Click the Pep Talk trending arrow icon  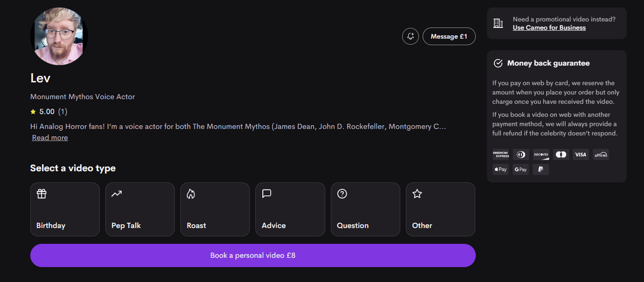coord(116,194)
